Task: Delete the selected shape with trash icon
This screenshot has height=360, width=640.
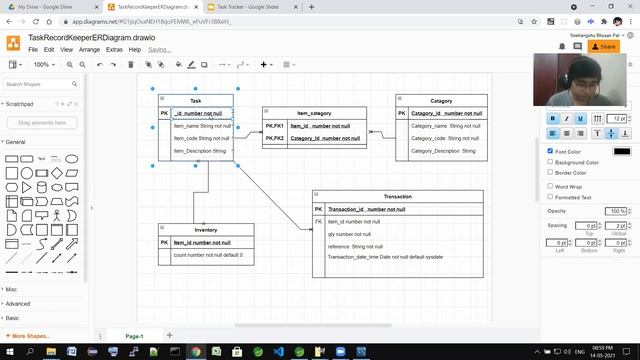Action: pos(131,64)
